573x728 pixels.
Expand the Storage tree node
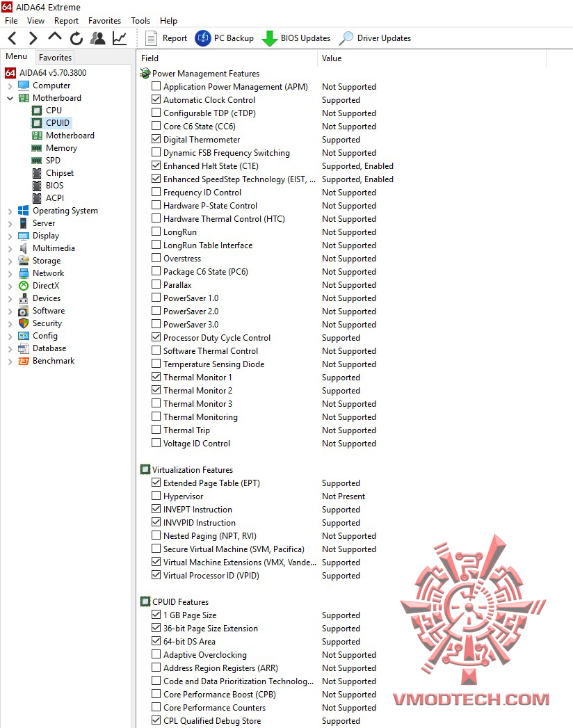coord(10,261)
